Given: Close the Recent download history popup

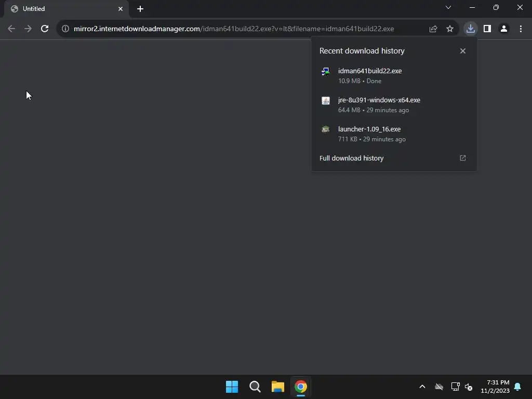Looking at the screenshot, I should tap(463, 51).
